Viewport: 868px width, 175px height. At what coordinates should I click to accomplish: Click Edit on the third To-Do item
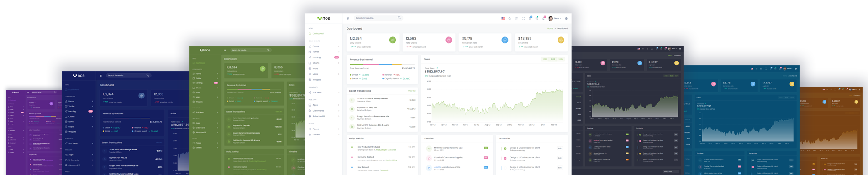coord(560,167)
